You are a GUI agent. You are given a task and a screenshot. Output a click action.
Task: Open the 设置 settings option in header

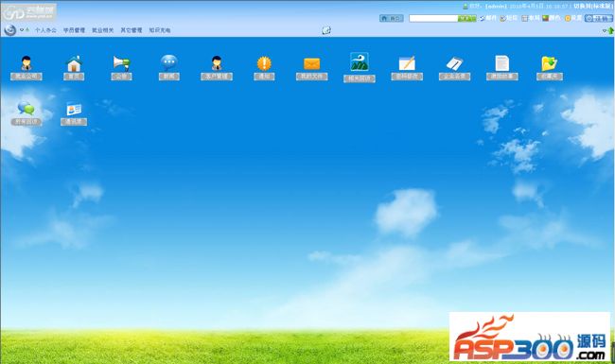pos(573,18)
